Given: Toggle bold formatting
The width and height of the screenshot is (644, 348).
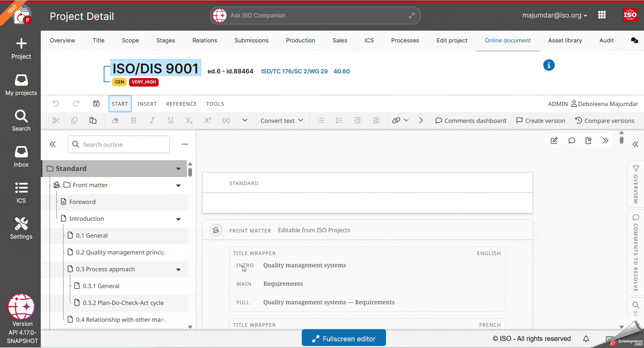Looking at the screenshot, I should pos(134,120).
